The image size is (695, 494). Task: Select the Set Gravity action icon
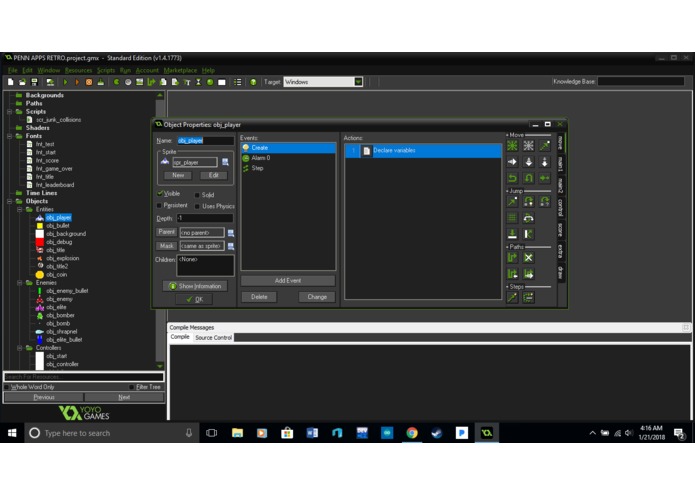545,162
